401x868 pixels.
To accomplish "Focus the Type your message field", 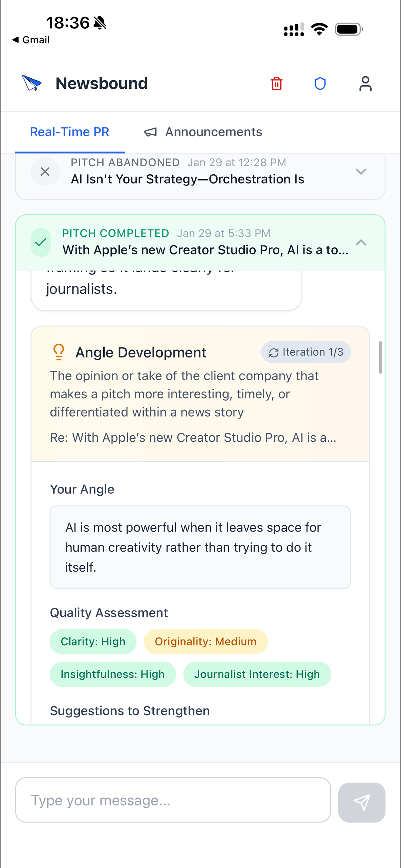I will [x=173, y=800].
